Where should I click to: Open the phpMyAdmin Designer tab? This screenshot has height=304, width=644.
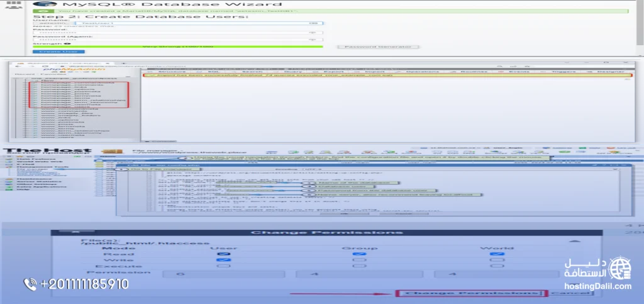606,72
